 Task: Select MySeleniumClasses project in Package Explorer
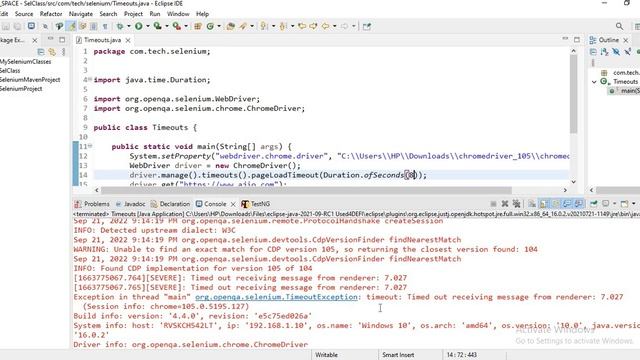(x=25, y=62)
